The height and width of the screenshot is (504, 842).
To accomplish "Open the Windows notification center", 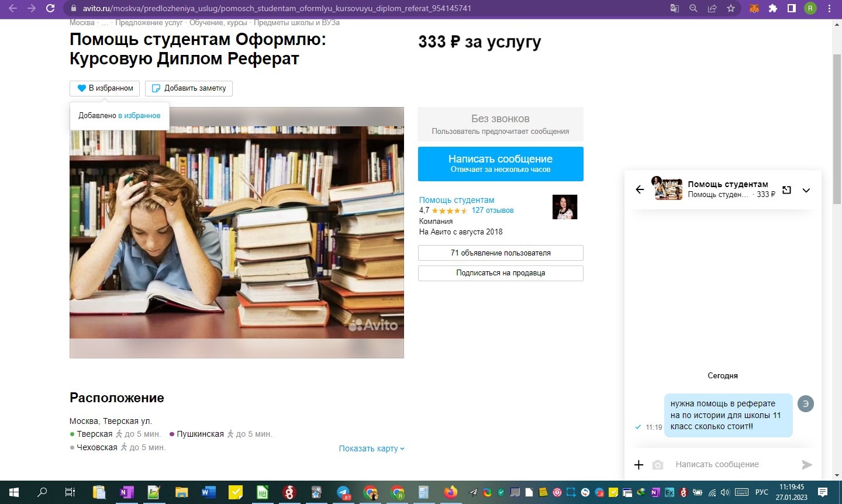I will [x=823, y=492].
